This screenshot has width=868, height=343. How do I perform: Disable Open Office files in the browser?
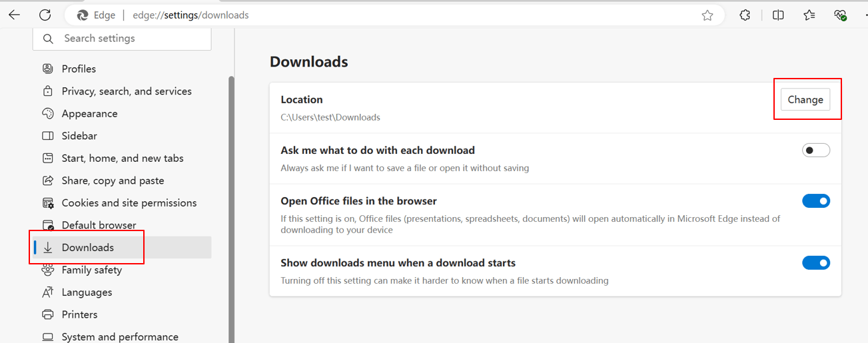[x=816, y=201]
